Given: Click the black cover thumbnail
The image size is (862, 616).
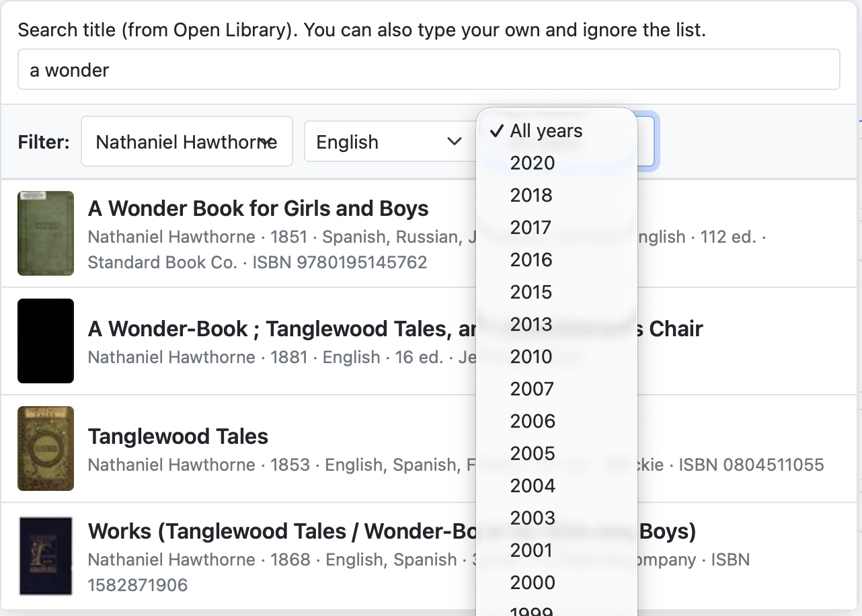Looking at the screenshot, I should [x=46, y=341].
